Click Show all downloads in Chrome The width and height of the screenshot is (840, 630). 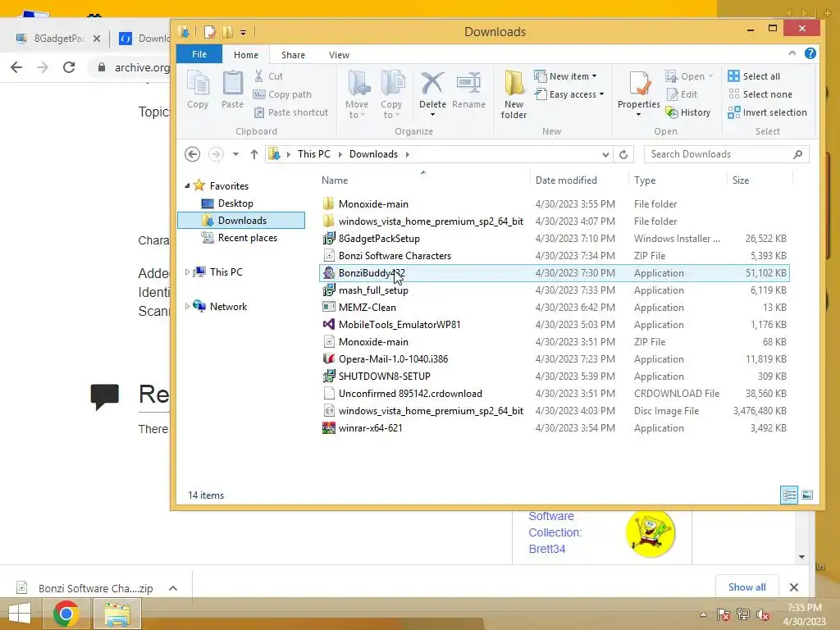(x=746, y=587)
